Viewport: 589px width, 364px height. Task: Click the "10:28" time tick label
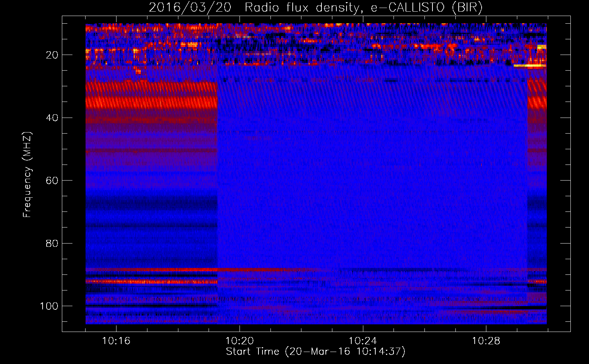coord(486,341)
